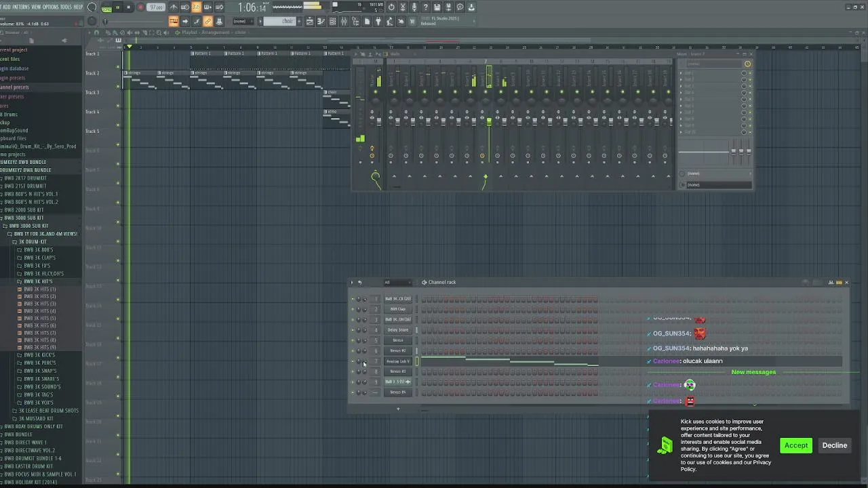Mute the Nexus #4 channel LED

pyautogui.click(x=353, y=392)
